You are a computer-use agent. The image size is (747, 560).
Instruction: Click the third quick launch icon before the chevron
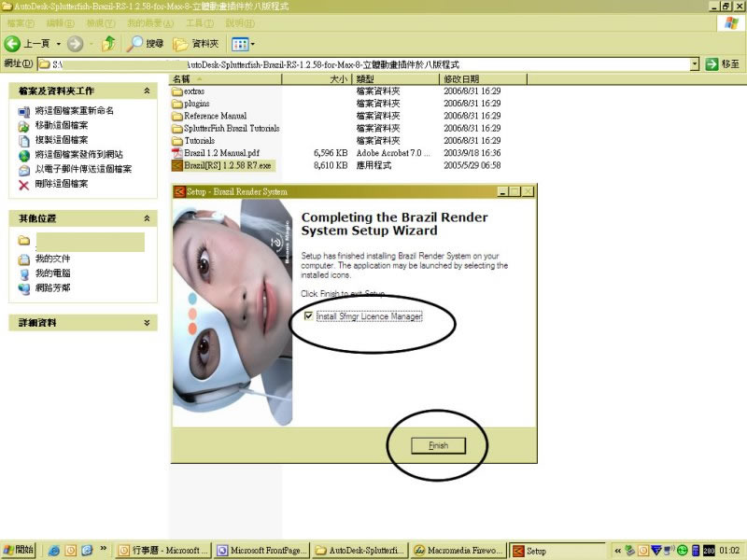(x=87, y=551)
